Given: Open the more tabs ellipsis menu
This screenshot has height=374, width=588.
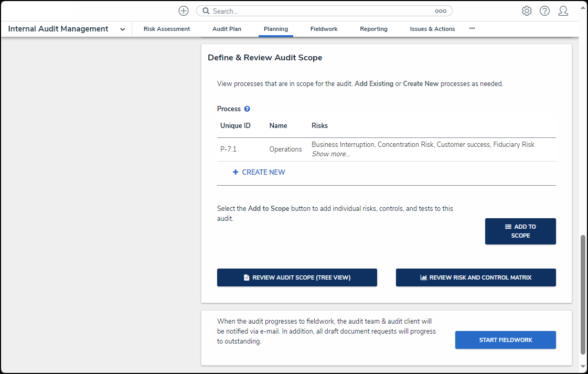Looking at the screenshot, I should pyautogui.click(x=472, y=28).
